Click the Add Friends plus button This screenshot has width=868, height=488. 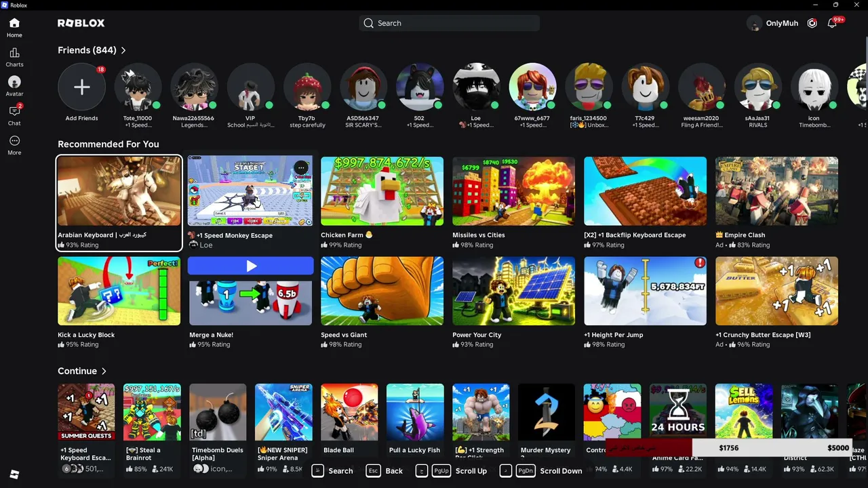[81, 87]
